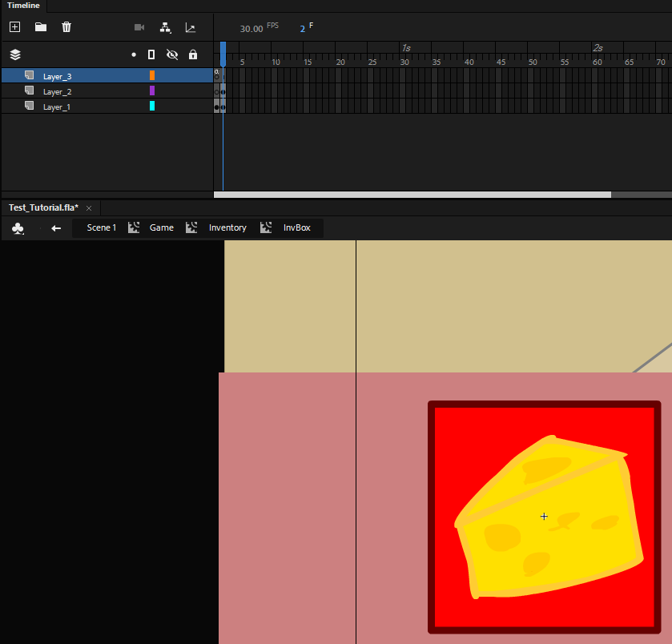Click Layer_2 keyframe at frame 2

pyautogui.click(x=223, y=91)
